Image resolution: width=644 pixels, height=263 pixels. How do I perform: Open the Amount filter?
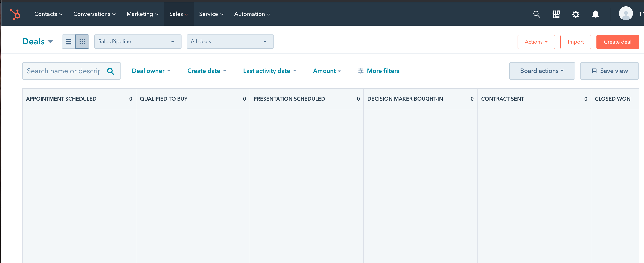[327, 71]
